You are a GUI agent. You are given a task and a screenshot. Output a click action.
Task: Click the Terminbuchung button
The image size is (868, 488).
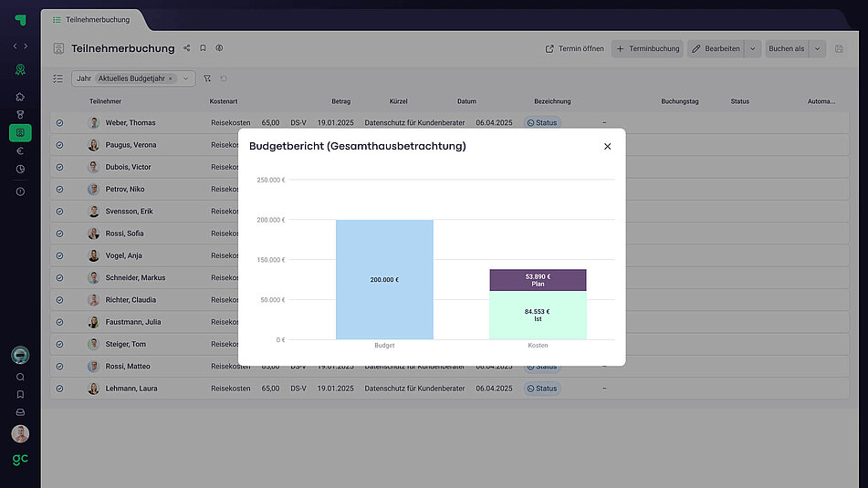pyautogui.click(x=647, y=49)
